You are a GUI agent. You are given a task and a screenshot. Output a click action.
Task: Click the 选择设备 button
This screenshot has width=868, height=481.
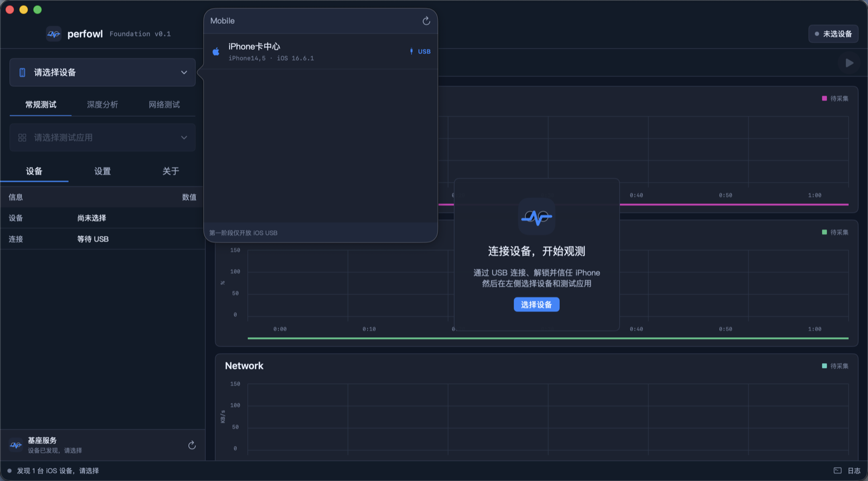point(537,305)
